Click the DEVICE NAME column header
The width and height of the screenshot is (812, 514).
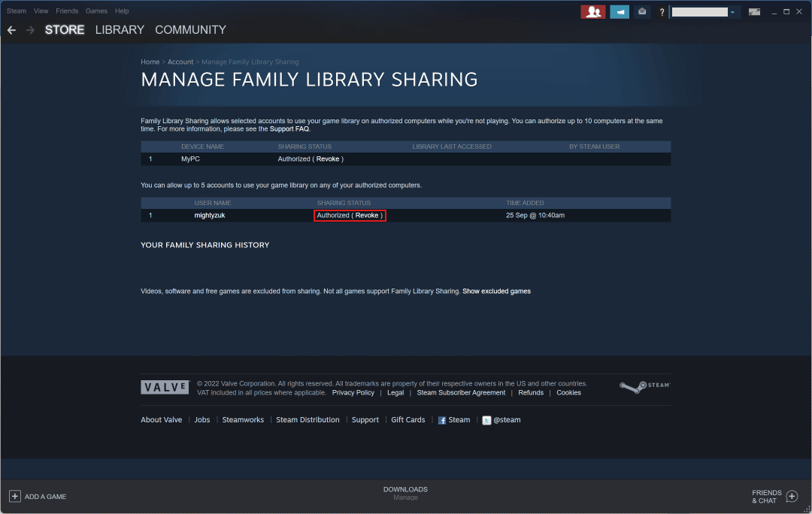point(202,147)
